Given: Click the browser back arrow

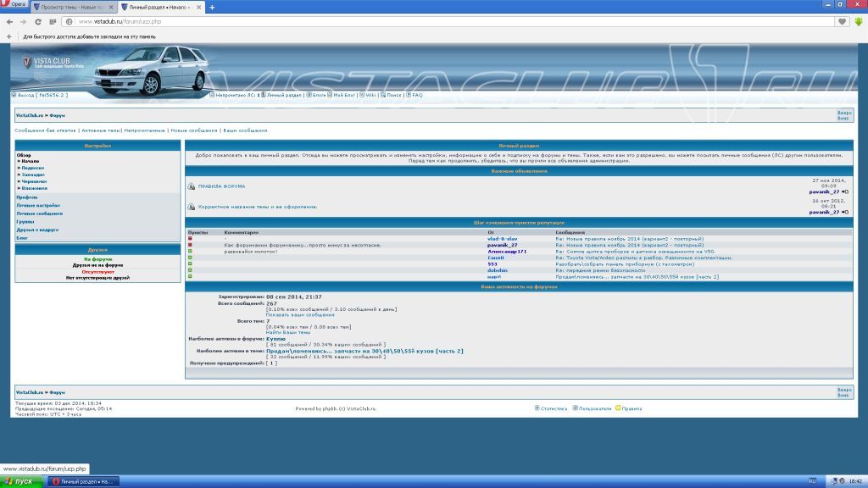Looking at the screenshot, I should (10, 20).
